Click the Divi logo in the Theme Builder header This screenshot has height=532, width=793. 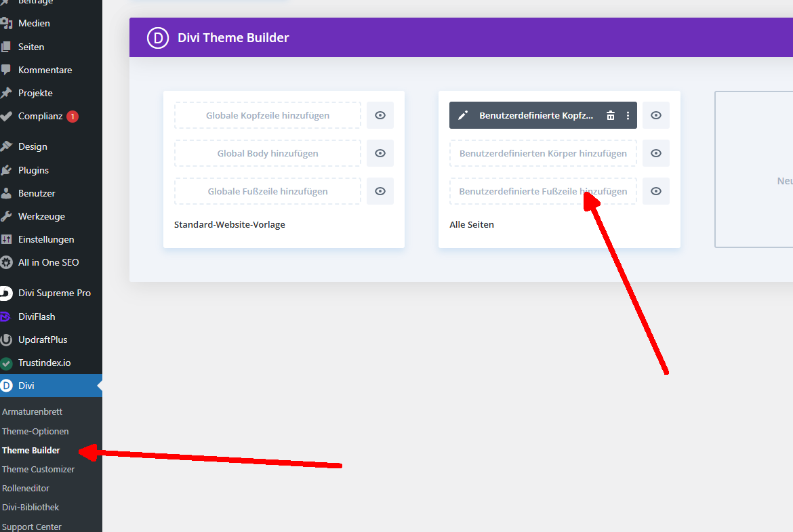(158, 38)
